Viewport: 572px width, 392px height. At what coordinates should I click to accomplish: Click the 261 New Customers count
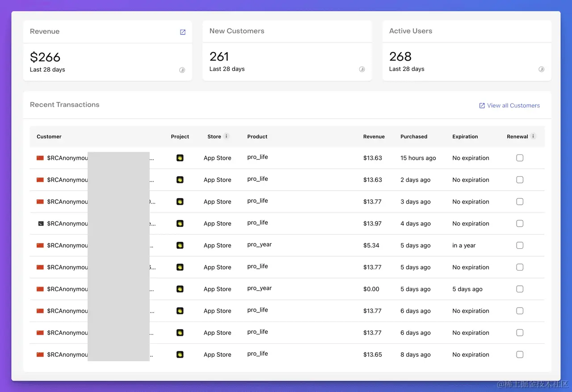[219, 57]
